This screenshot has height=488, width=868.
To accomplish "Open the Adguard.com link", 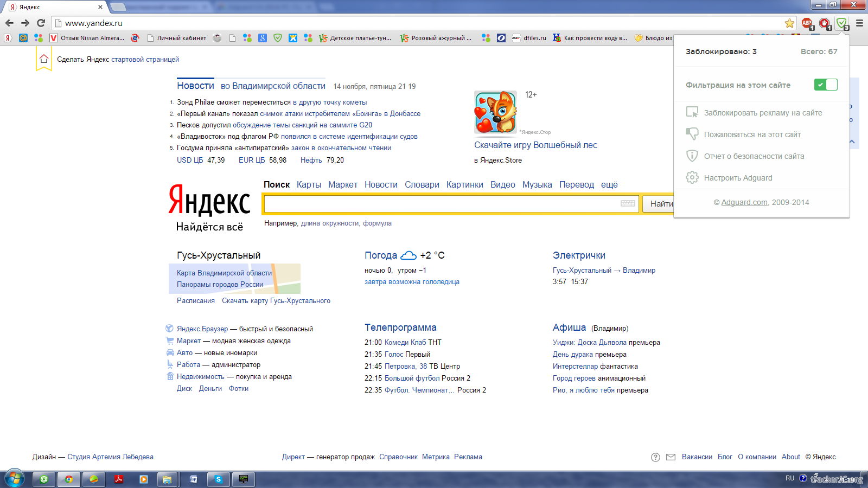I will pos(744,202).
